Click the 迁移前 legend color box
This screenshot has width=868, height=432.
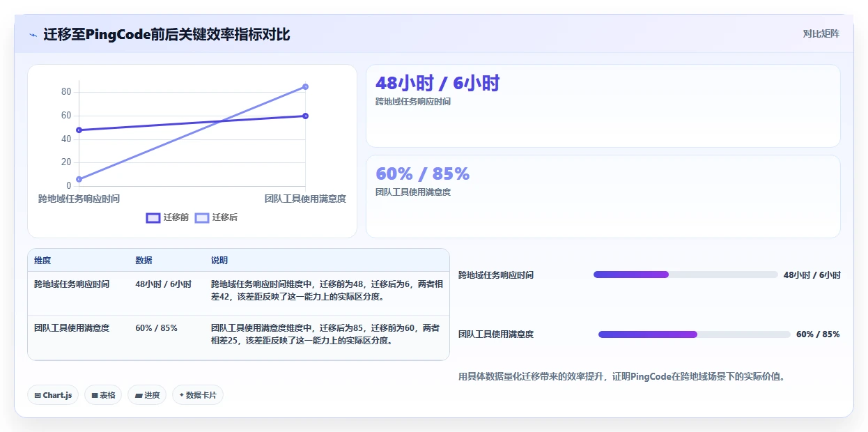(x=153, y=217)
